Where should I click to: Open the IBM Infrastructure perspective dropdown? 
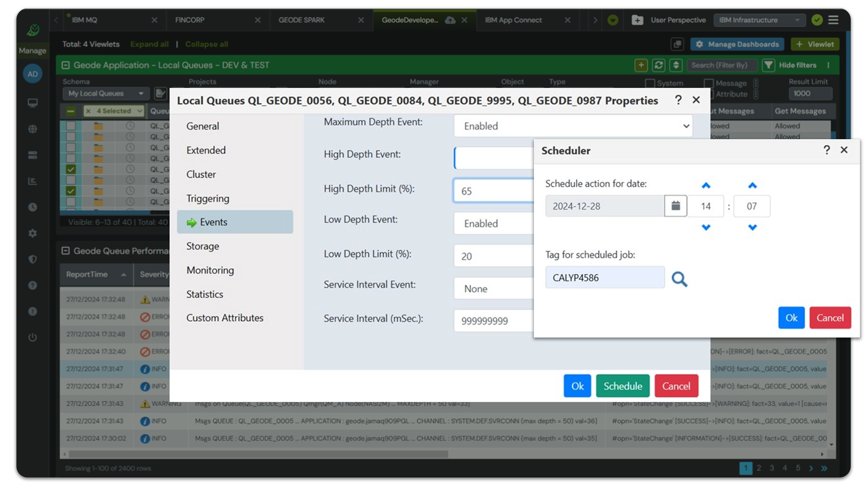pyautogui.click(x=759, y=20)
